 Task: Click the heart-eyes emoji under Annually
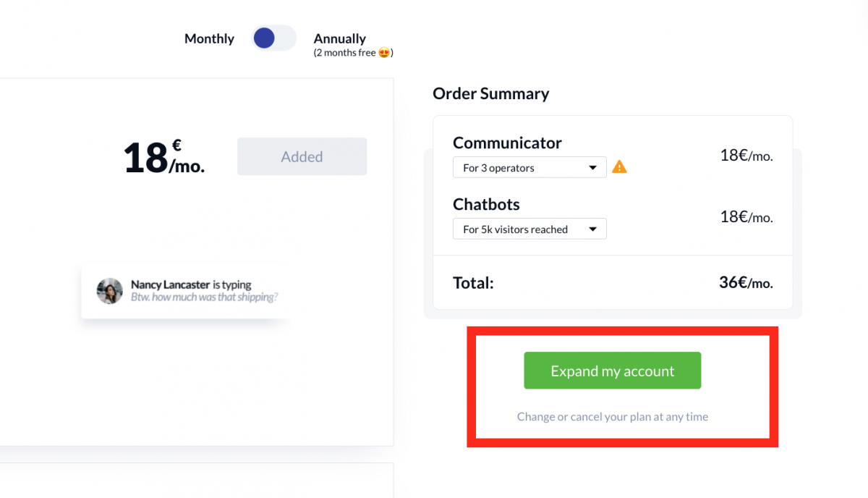click(x=384, y=53)
